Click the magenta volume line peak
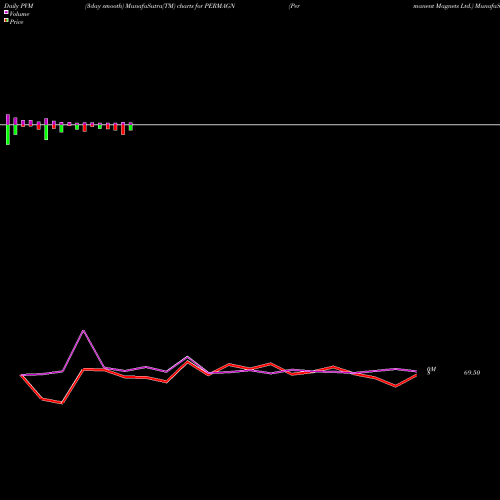Image resolution: width=500 pixels, height=500 pixels. [83, 331]
